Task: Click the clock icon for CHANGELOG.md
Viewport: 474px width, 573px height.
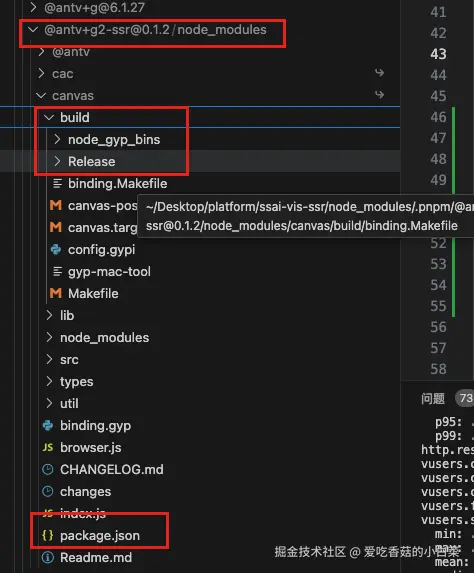Action: (48, 469)
